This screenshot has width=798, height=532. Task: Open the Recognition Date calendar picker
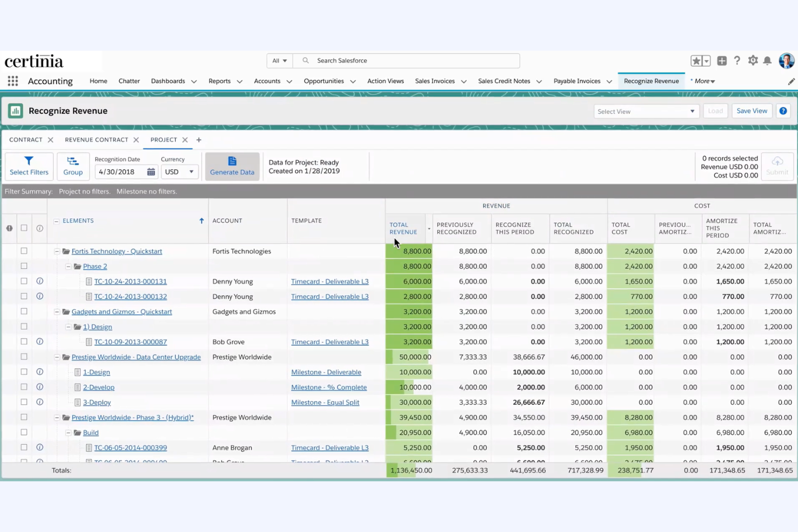tap(151, 171)
